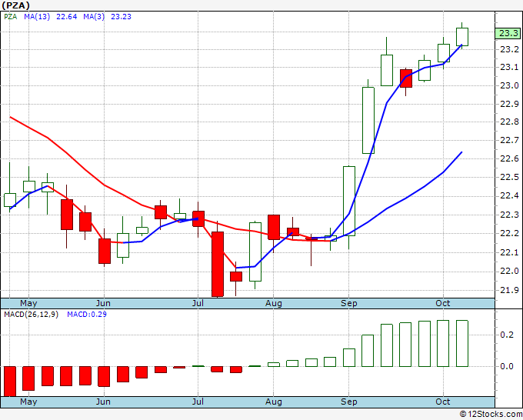Click May on the price chart date axis
The image size is (523, 420).
[28, 303]
